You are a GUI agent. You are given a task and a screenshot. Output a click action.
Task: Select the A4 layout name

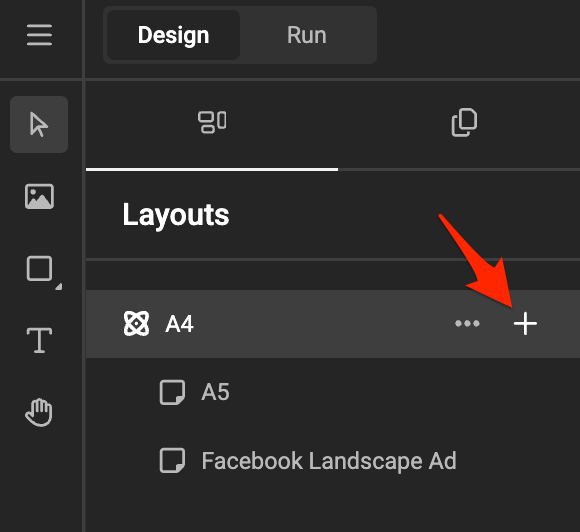[179, 324]
